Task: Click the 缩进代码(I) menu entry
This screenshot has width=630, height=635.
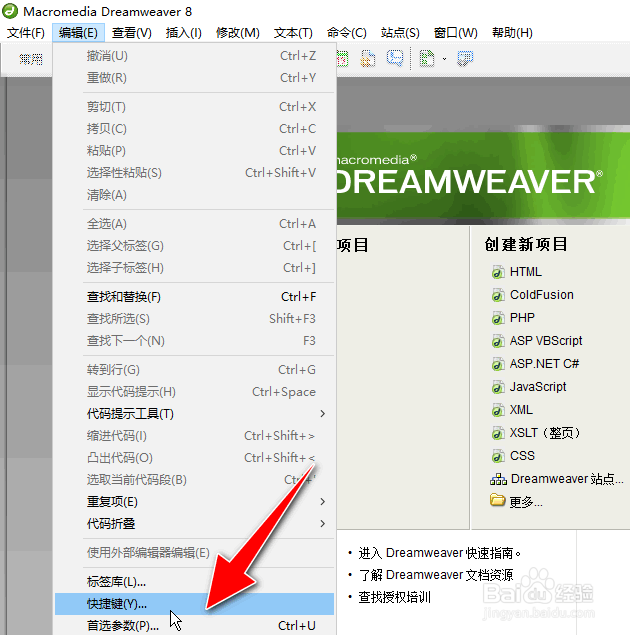Action: [194, 436]
